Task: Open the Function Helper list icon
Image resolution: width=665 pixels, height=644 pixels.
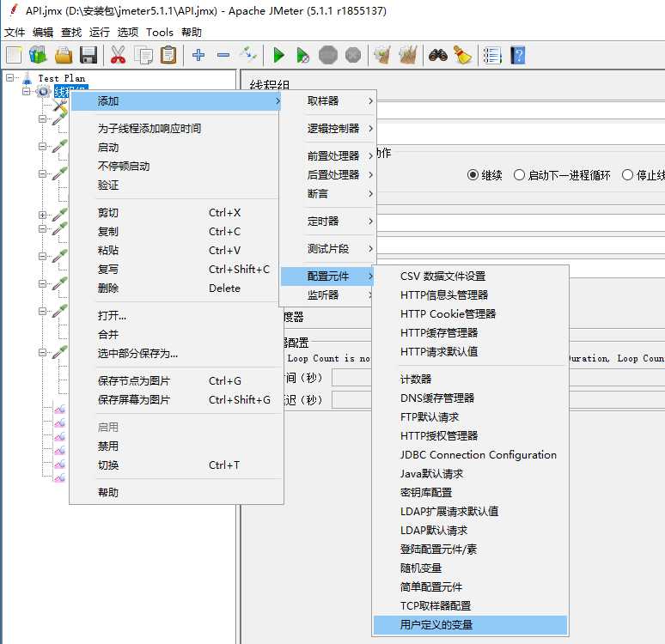Action: (x=492, y=56)
